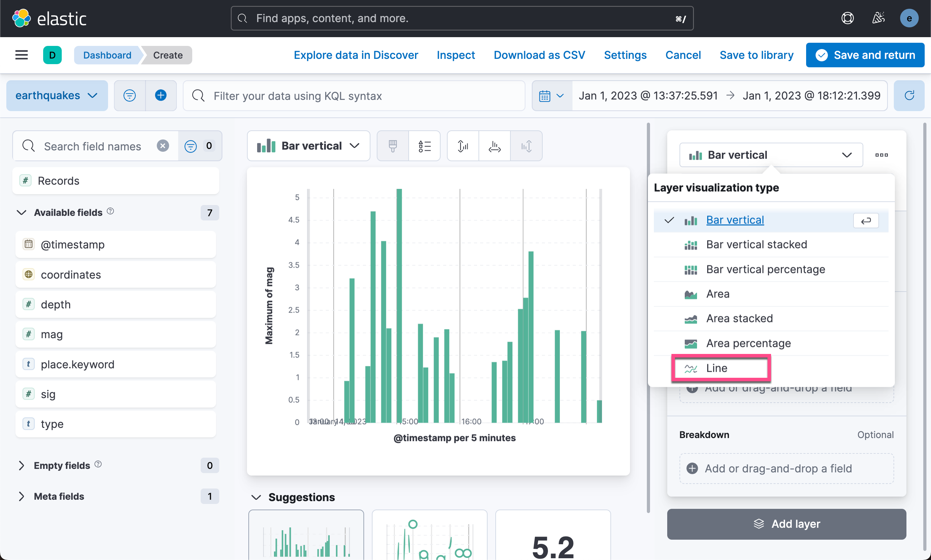Clear the field name search
Screen dimensions: 931x560
coord(163,146)
